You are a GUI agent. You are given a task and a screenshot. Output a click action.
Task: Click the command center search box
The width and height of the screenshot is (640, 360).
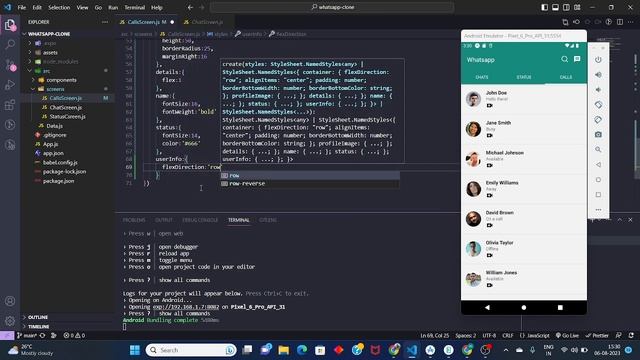[332, 7]
